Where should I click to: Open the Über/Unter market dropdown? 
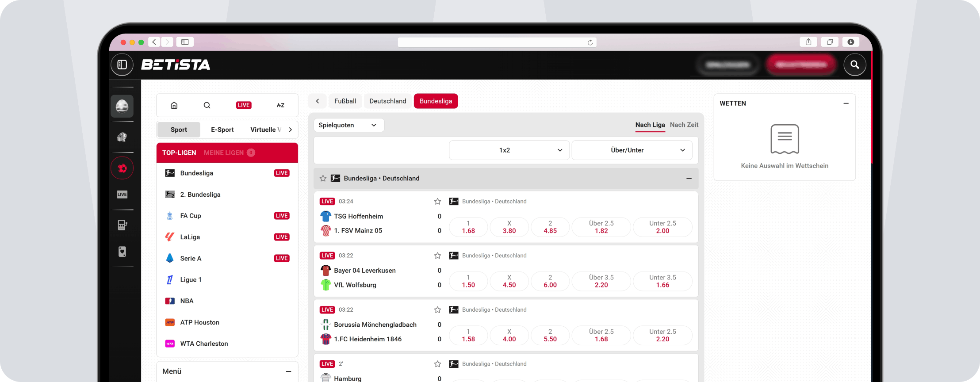point(632,150)
